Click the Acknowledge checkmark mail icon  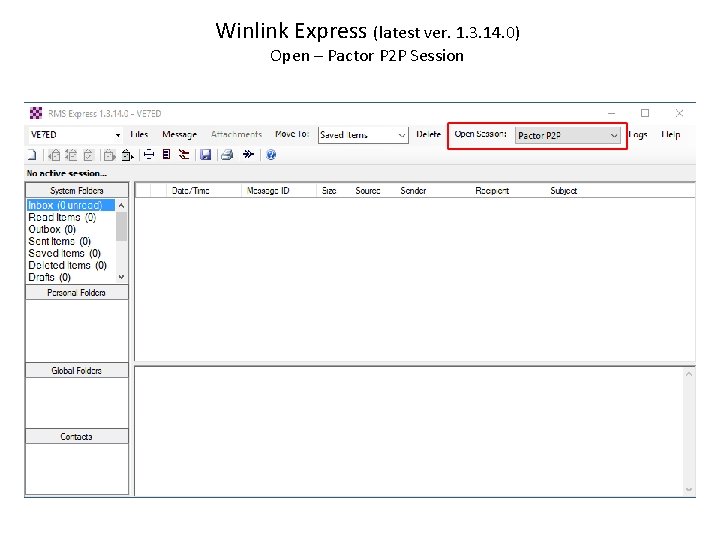pos(88,155)
